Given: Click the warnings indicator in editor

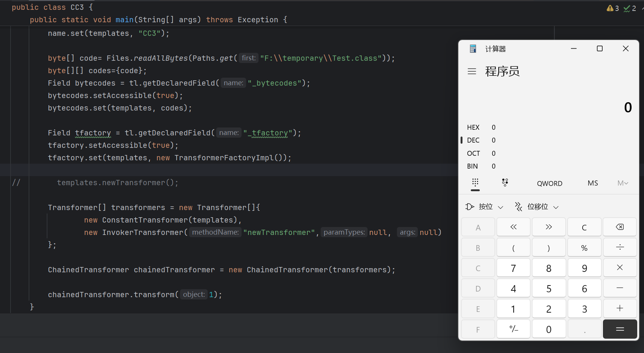Looking at the screenshot, I should 613,8.
